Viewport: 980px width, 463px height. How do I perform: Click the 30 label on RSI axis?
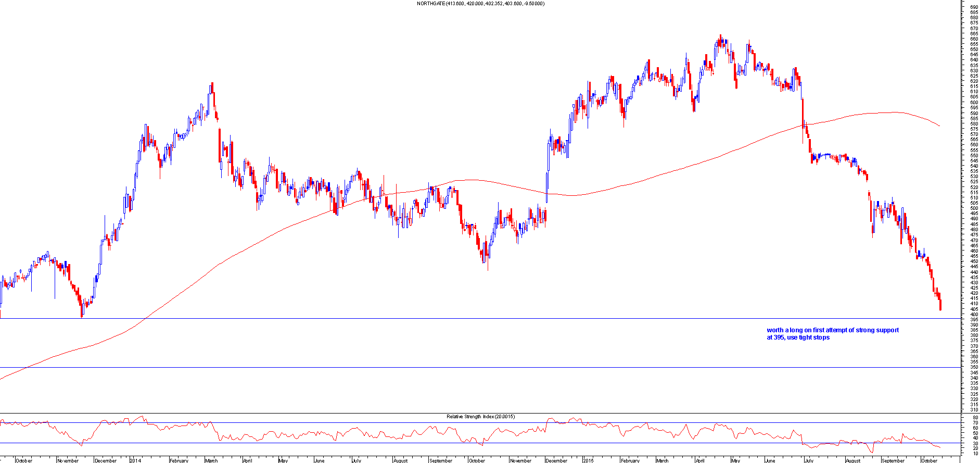click(973, 443)
